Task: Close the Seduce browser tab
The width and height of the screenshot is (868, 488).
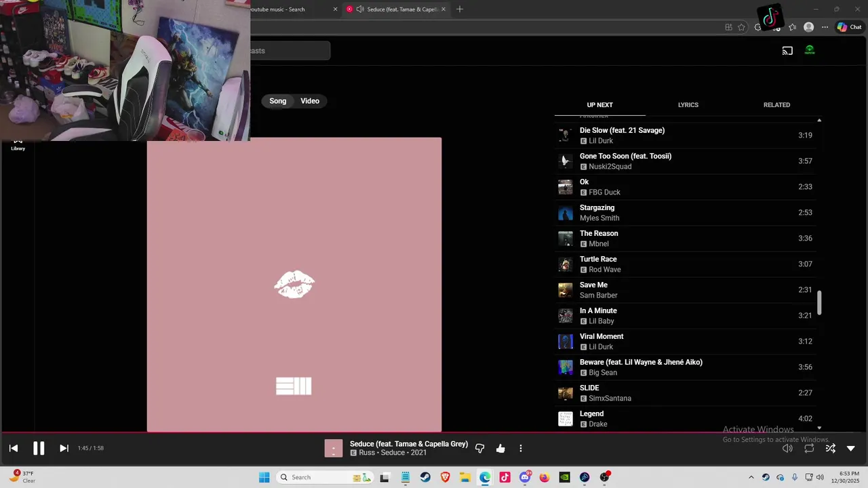Action: point(443,9)
